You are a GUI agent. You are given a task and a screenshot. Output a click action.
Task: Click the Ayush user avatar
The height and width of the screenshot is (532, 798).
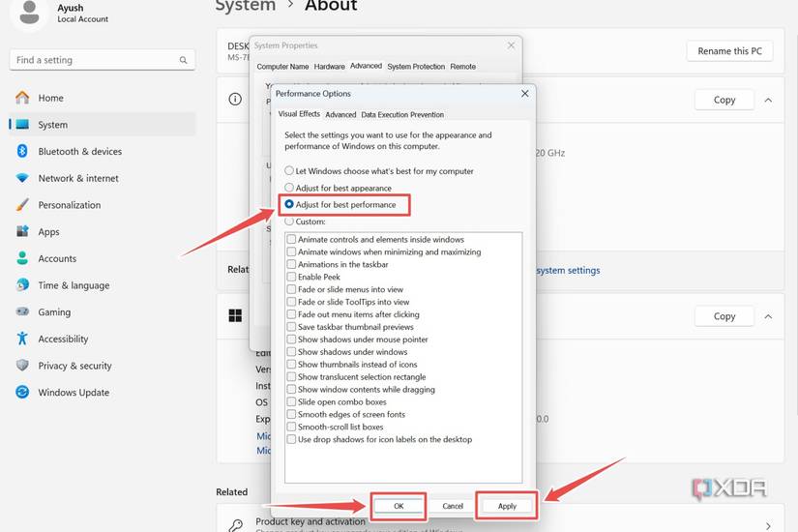coord(30,14)
